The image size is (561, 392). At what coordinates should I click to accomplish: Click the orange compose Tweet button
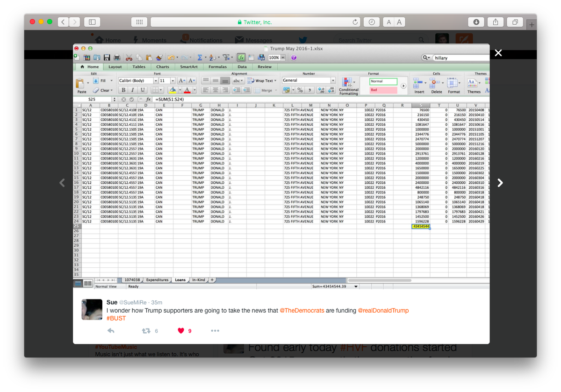[x=464, y=40]
